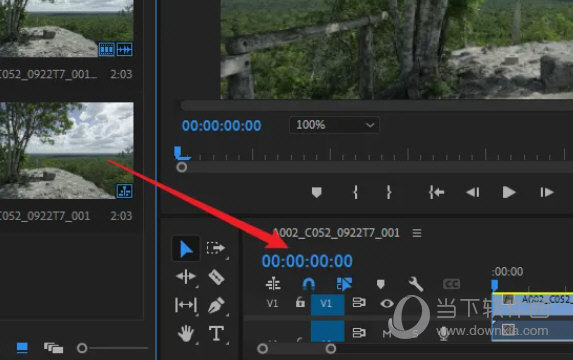Click sequence icon badge on lower thumbnail
This screenshot has height=360, width=573.
click(x=124, y=191)
